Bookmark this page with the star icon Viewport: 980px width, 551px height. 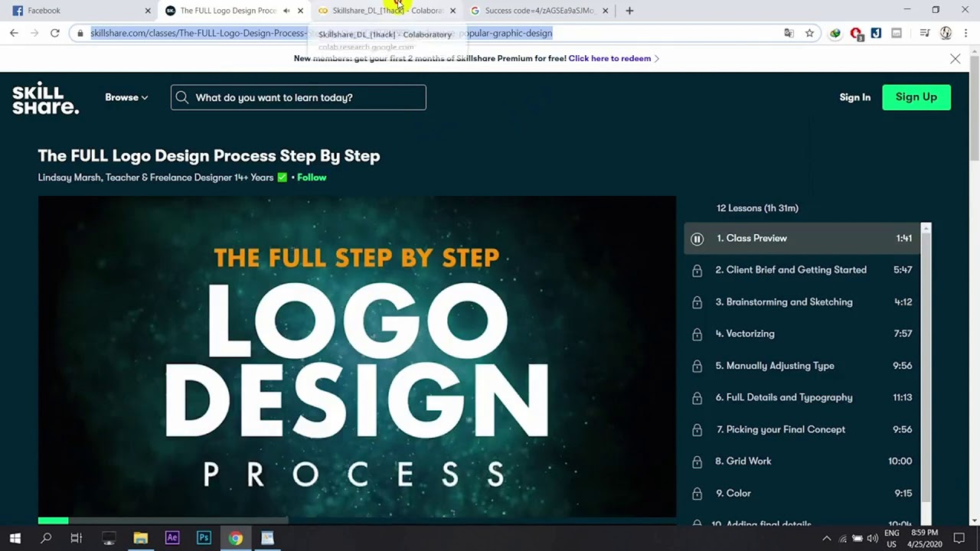[809, 33]
